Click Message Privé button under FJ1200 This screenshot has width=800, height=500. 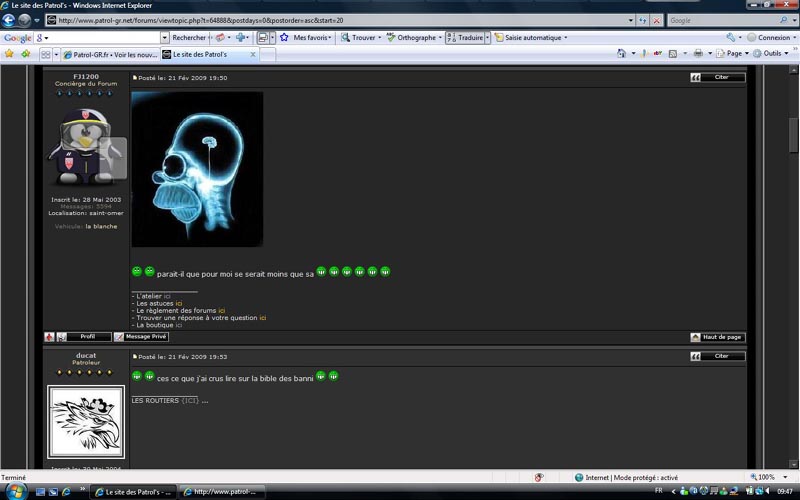pos(141,337)
